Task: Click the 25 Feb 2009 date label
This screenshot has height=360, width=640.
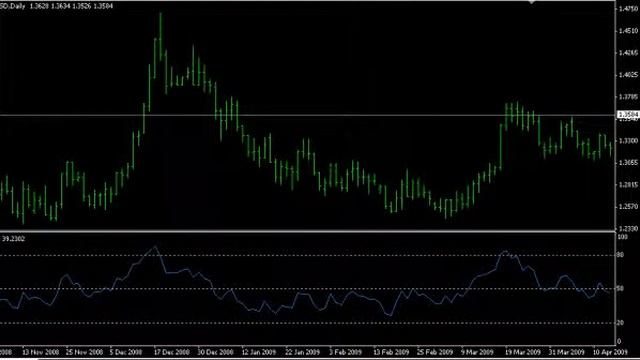Action: tap(435, 352)
